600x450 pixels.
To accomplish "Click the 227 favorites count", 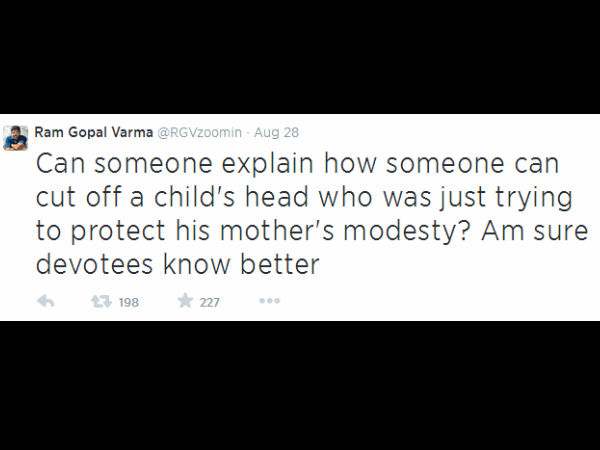I will coord(210,302).
